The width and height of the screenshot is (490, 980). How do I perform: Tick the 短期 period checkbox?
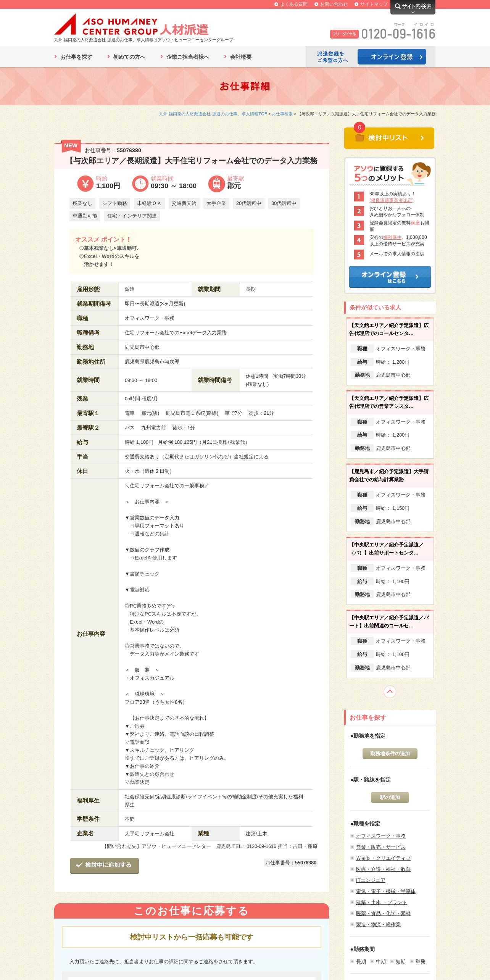[392, 961]
